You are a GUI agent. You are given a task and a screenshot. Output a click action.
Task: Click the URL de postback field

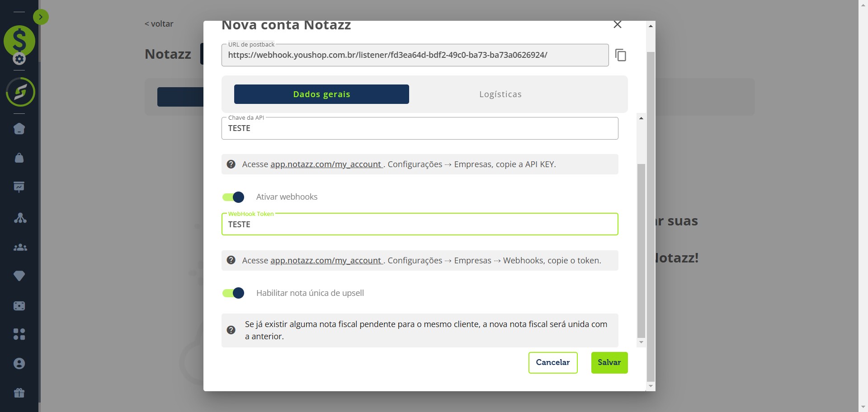point(415,55)
